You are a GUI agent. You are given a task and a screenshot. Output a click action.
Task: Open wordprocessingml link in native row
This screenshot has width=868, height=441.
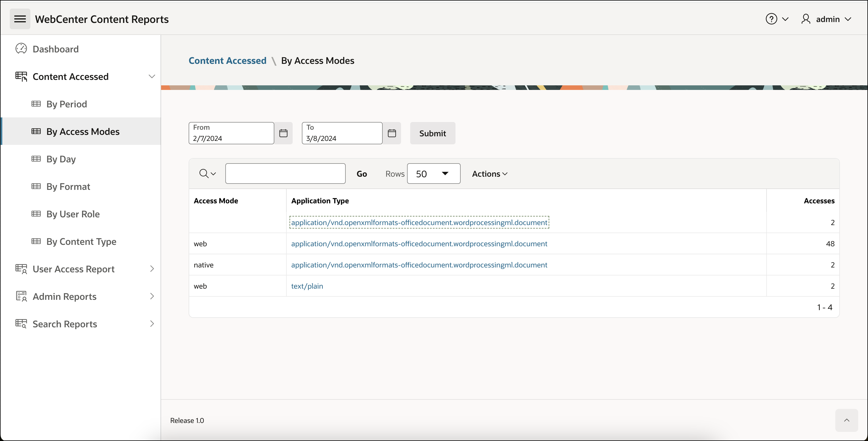419,265
